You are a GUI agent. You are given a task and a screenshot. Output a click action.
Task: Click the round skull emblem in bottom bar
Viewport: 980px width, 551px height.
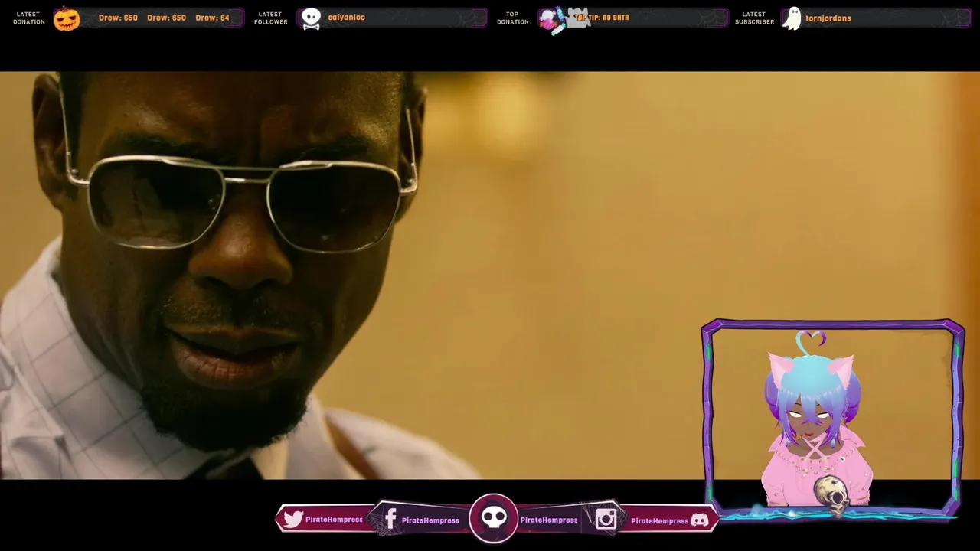point(494,518)
